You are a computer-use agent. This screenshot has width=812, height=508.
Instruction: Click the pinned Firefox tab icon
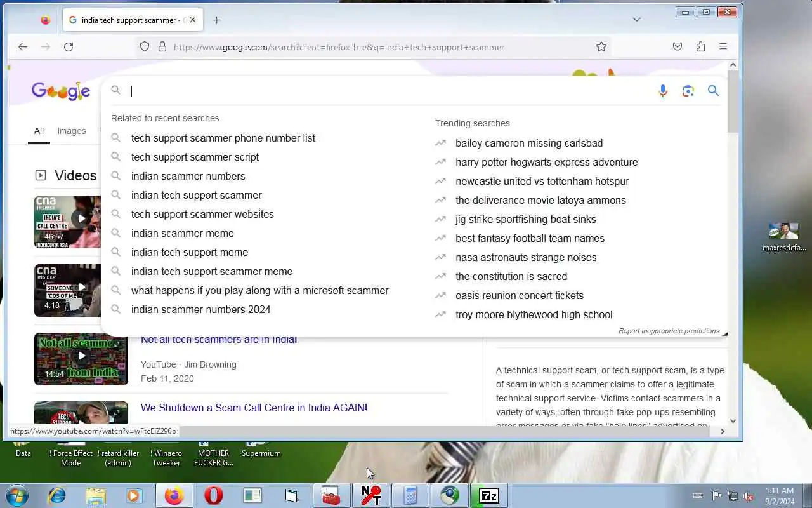pyautogui.click(x=45, y=20)
